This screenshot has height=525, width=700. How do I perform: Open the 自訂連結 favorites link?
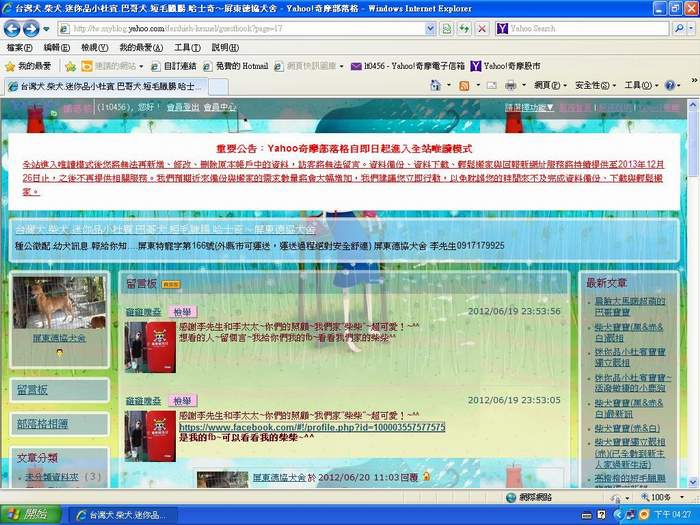174,66
